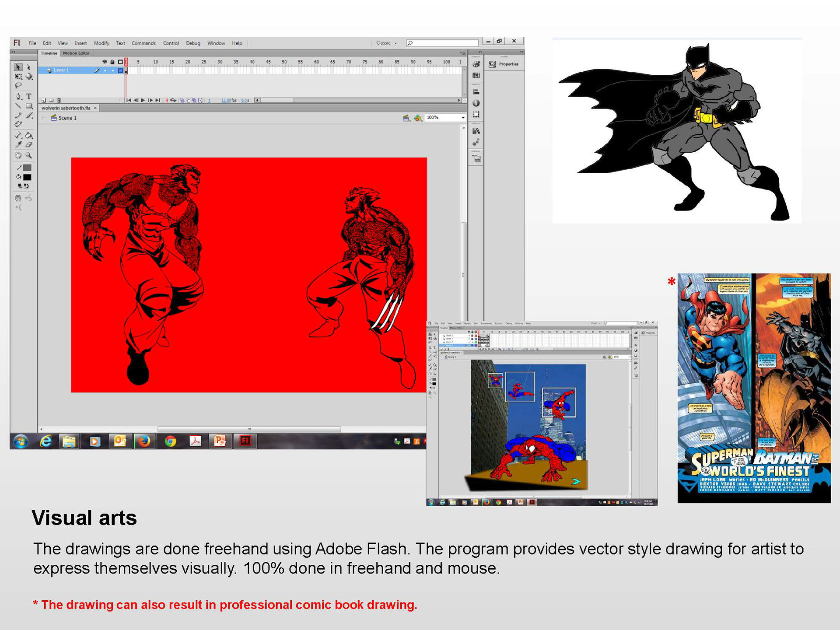Click the Delete layer trash icon

[x=59, y=100]
